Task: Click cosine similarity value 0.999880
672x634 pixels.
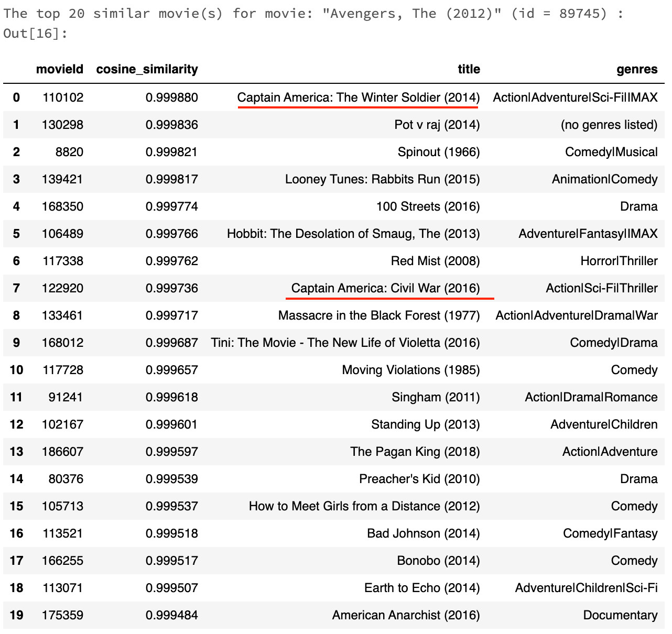Action: (x=172, y=97)
